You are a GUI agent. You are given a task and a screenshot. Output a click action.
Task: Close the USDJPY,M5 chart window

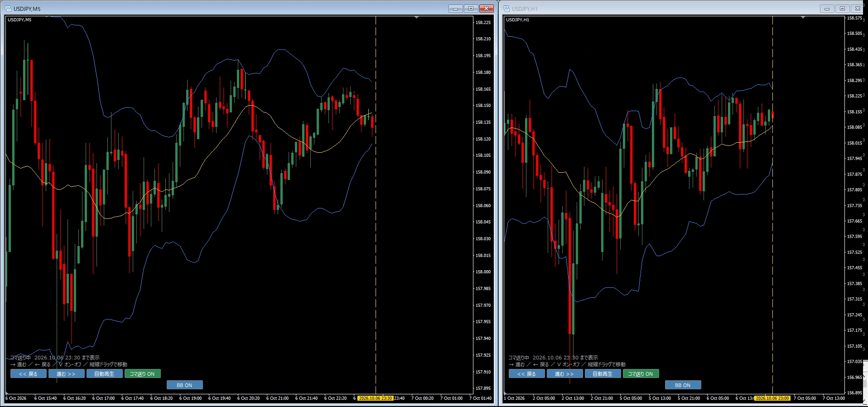[487, 9]
